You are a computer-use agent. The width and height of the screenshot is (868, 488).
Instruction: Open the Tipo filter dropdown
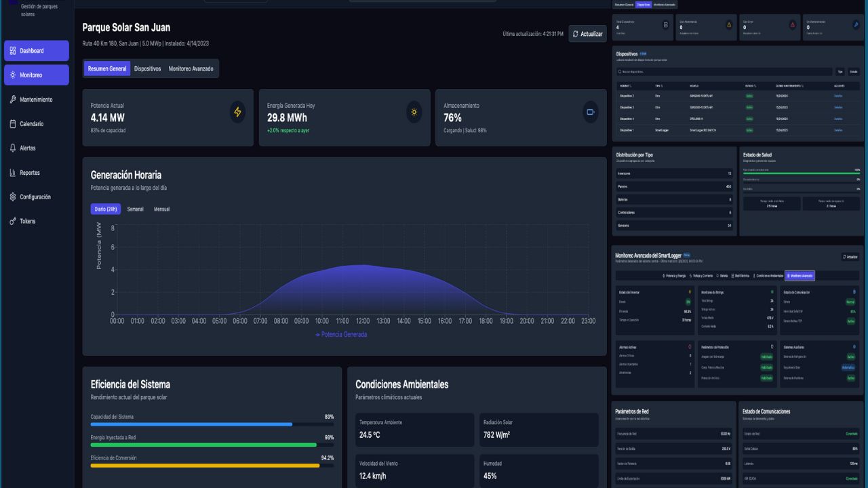coord(840,71)
